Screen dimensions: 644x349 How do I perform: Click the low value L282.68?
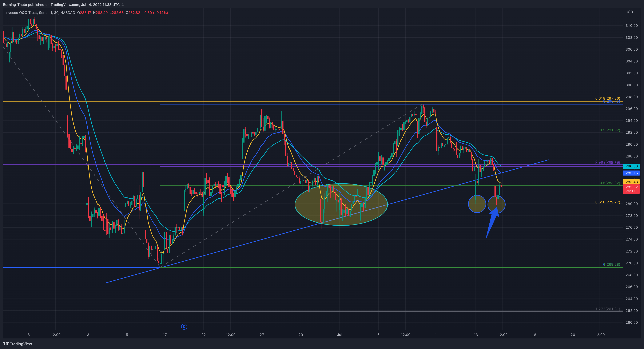117,13
